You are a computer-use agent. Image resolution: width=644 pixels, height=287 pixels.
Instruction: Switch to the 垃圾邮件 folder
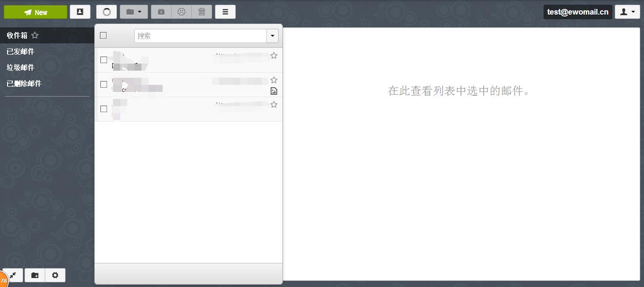20,67
